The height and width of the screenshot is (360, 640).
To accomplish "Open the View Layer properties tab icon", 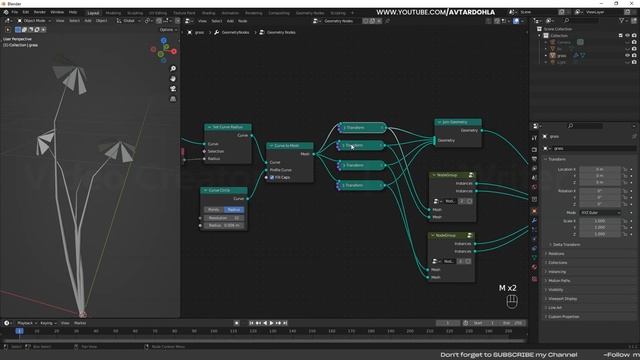I will 534,168.
